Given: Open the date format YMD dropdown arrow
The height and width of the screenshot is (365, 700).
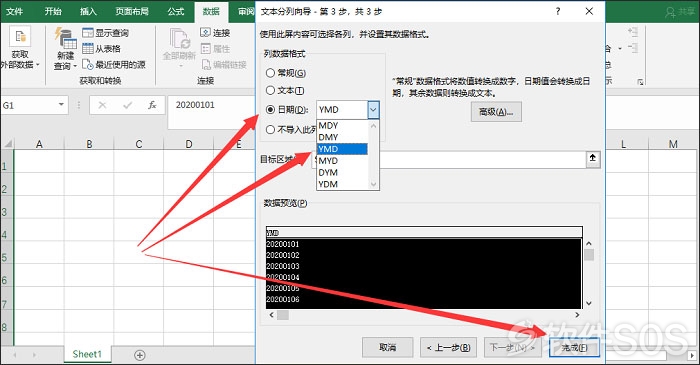Looking at the screenshot, I should [374, 110].
